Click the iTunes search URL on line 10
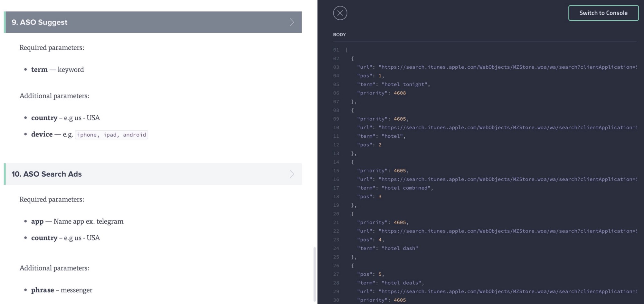 click(507, 127)
